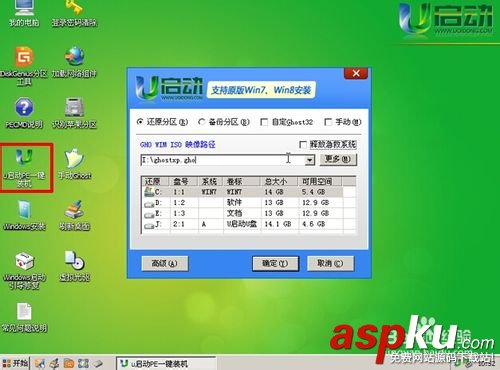Viewport: 500px width, 370px height.
Task: Launch DiskGenius分区工具 from desktop
Action: pos(24,66)
